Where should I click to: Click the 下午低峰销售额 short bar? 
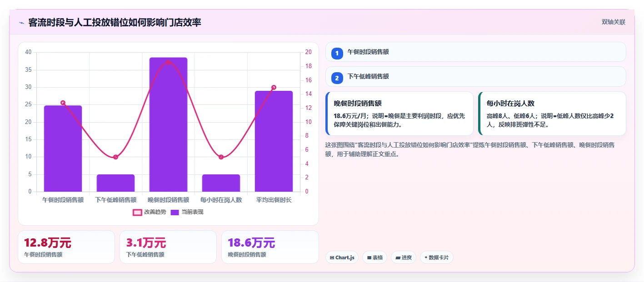115,183
